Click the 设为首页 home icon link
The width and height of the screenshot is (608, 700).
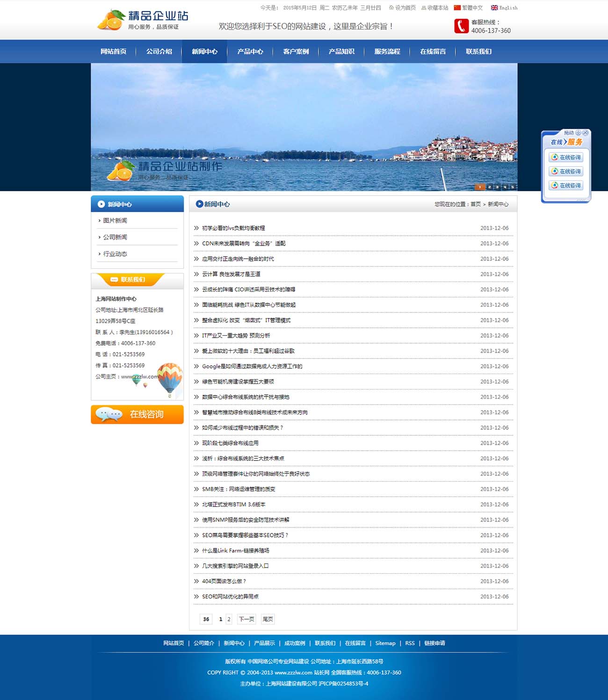pos(402,7)
